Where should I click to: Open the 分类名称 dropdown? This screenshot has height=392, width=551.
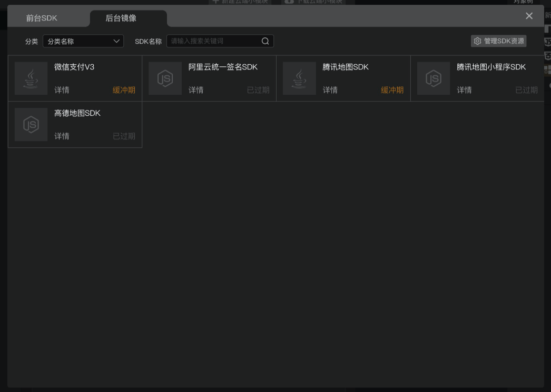point(83,41)
